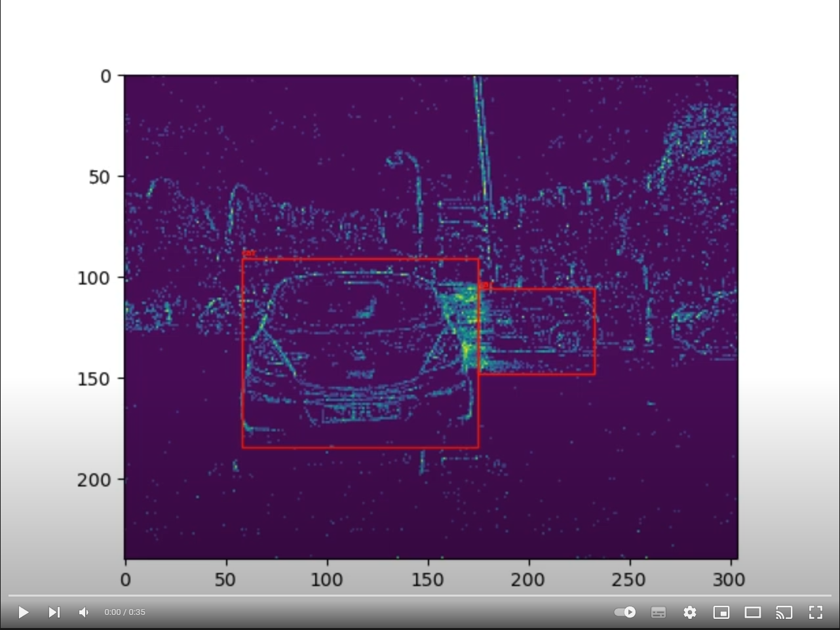
Task: Open the video settings gear
Action: 690,612
